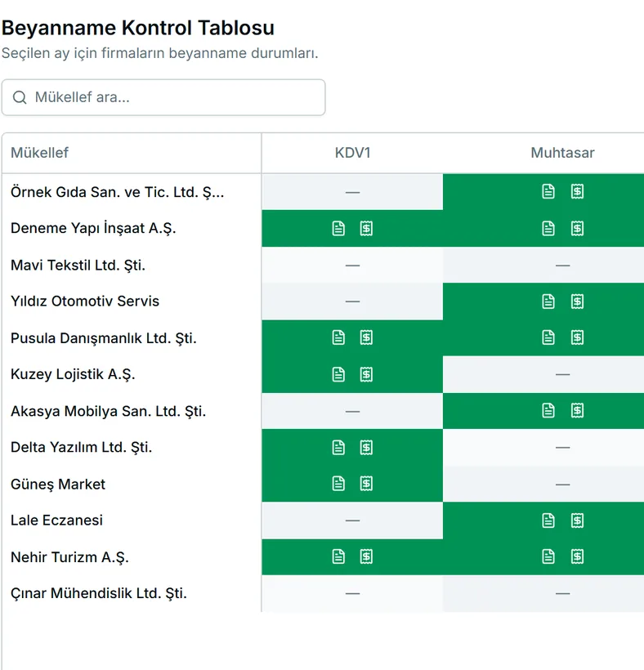The image size is (644, 670).
Task: Click the Muhtasar column header
Action: point(562,153)
